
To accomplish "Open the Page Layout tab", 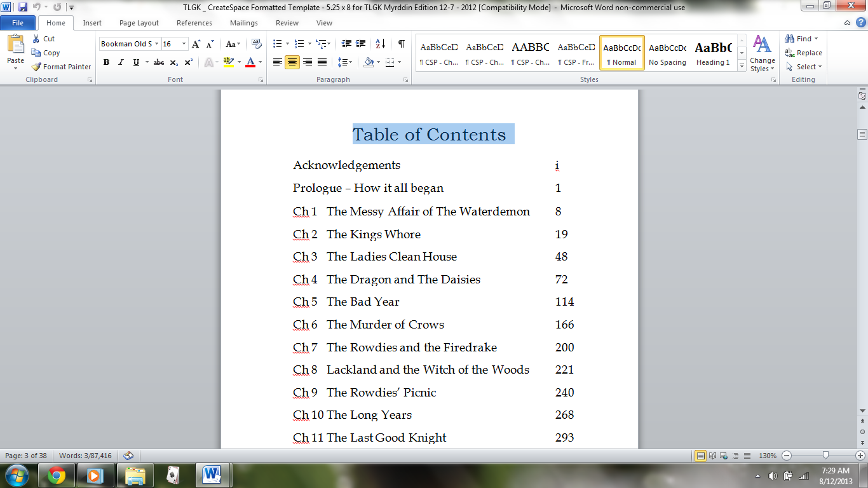I will coord(139,23).
